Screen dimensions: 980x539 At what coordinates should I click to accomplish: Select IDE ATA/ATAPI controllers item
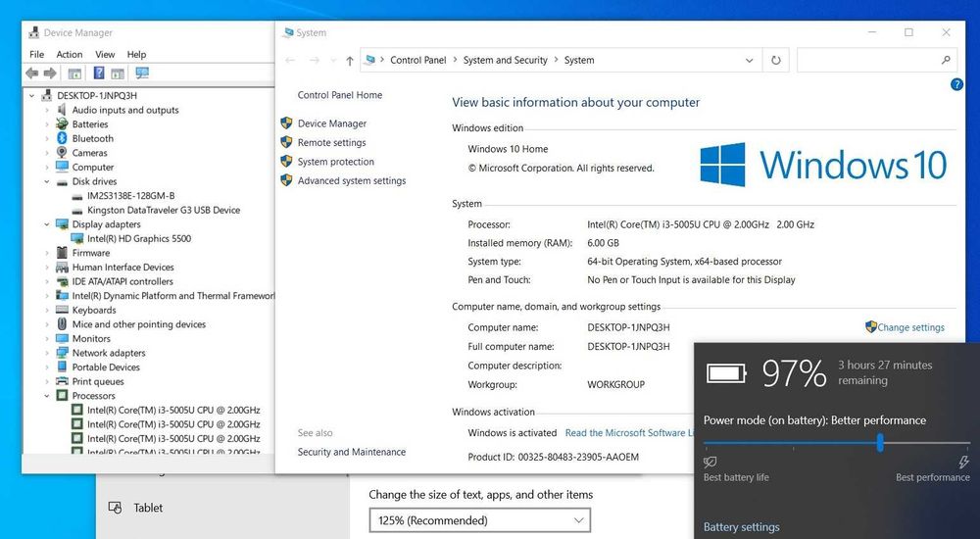point(122,281)
